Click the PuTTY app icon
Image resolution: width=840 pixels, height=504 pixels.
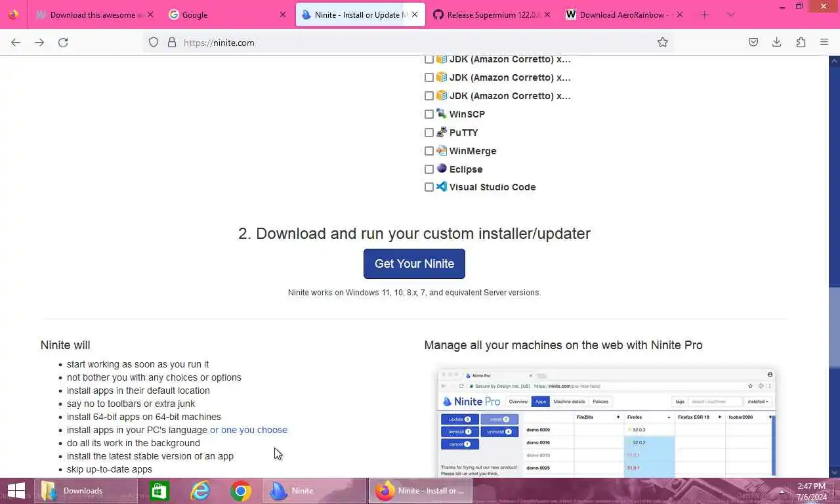pyautogui.click(x=442, y=132)
